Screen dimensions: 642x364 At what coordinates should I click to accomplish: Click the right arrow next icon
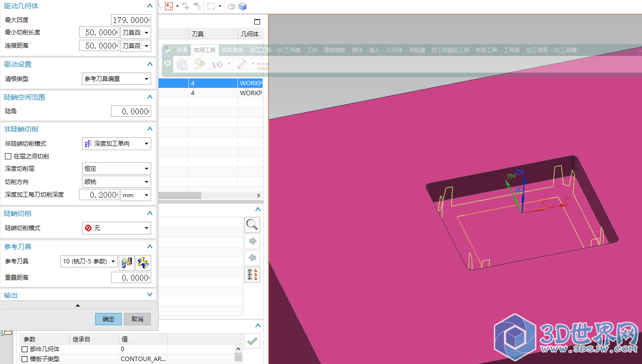point(252,241)
